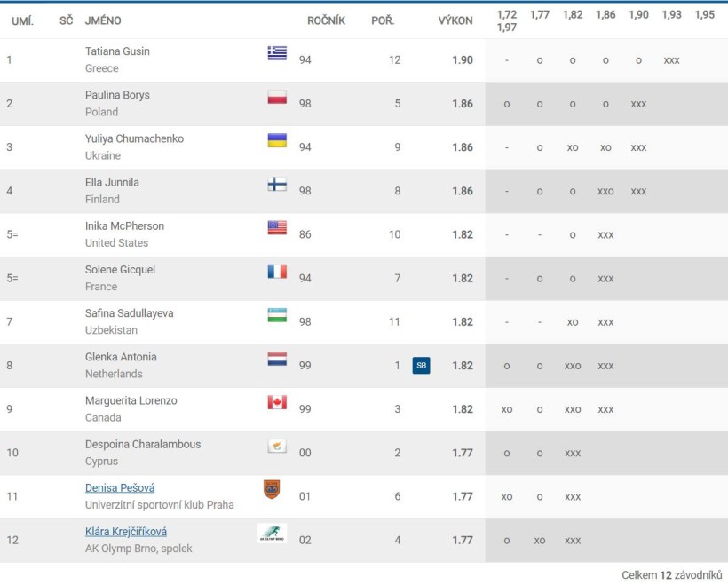This screenshot has height=585, width=728.
Task: Click the Finland flag icon
Action: [x=277, y=184]
